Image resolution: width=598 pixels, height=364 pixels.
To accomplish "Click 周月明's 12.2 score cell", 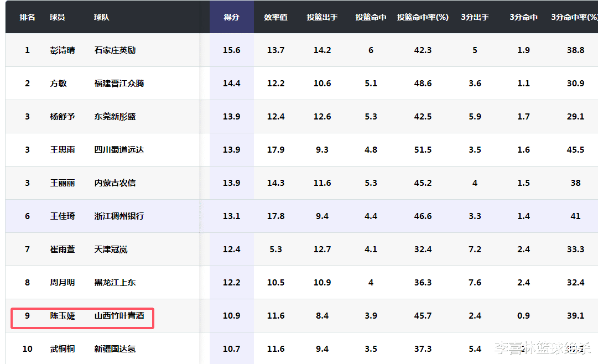I will [x=231, y=283].
